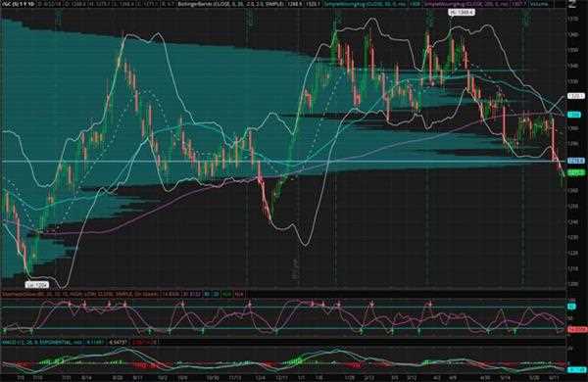
Task: Open the StochasticSlow study label
Action: 80,294
